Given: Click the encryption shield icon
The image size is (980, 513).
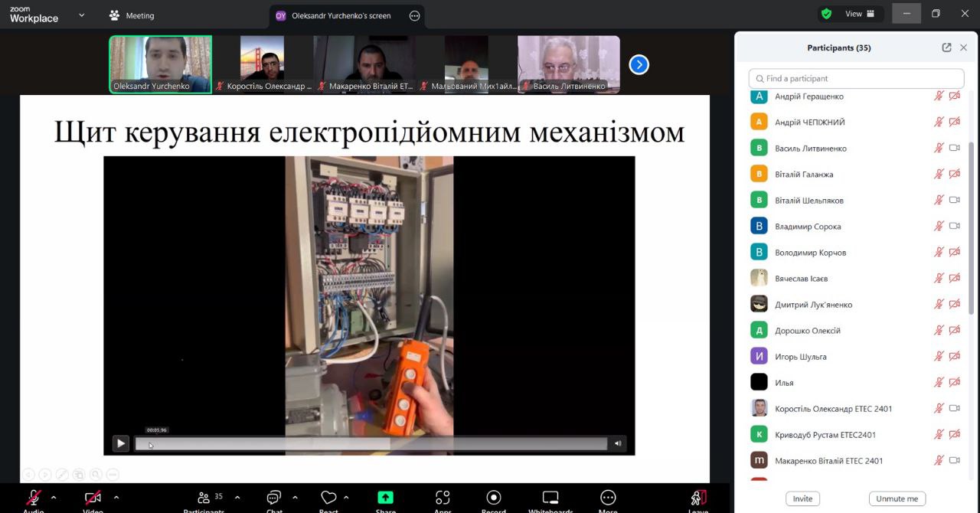Looking at the screenshot, I should (826, 14).
